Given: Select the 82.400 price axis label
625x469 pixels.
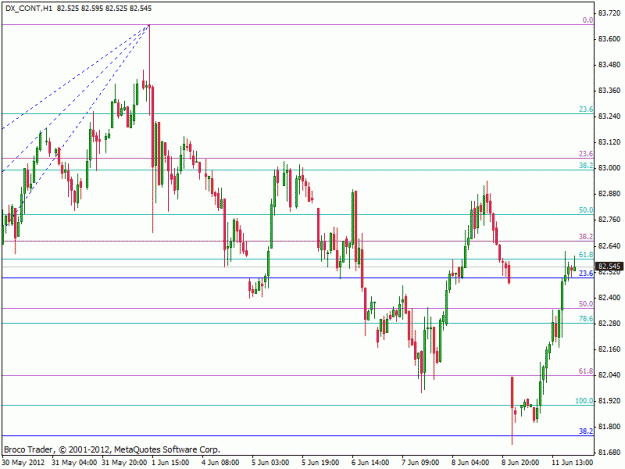Looking at the screenshot, I should (609, 297).
